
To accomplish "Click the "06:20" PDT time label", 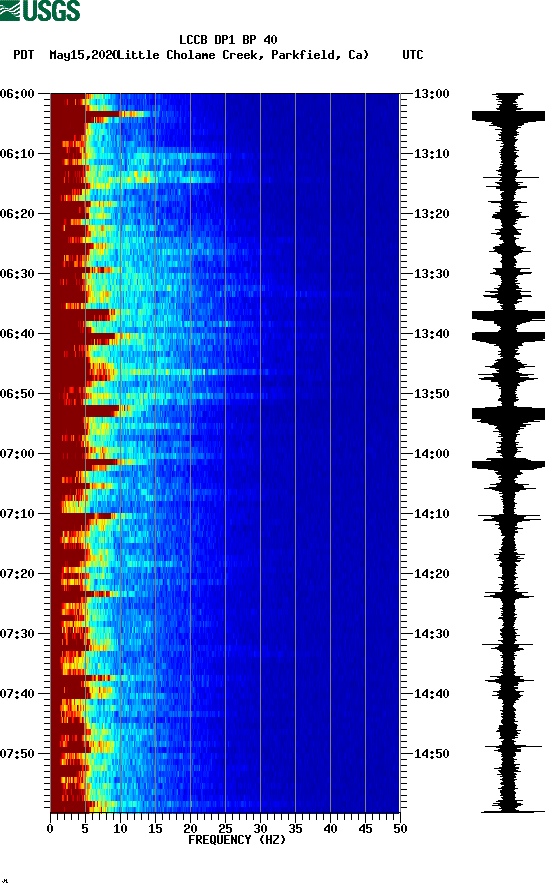I will [x=17, y=214].
